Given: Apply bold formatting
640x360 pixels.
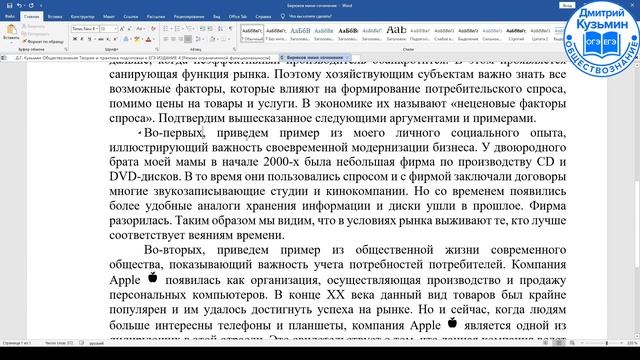Looking at the screenshot, I should tap(75, 39).
